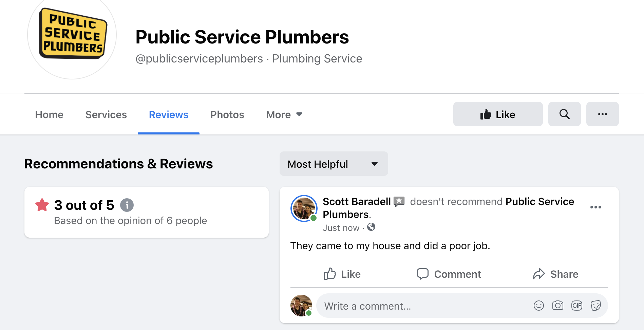
Task: Open the review's options ellipsis
Action: 596,207
